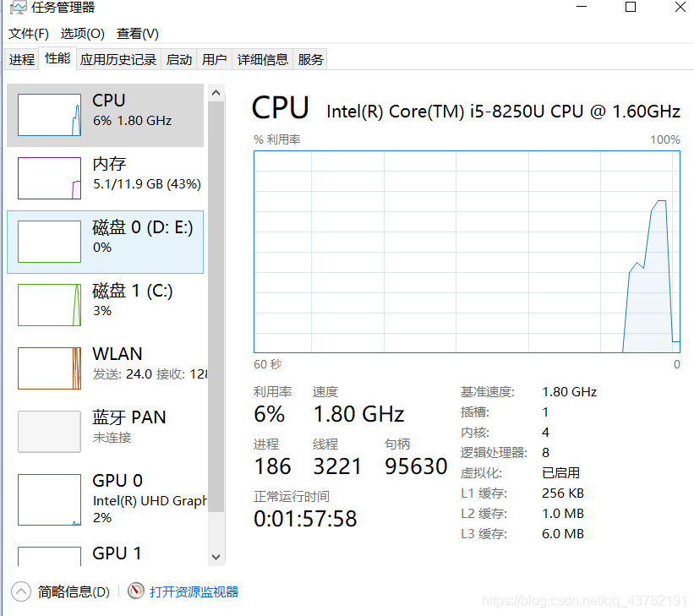This screenshot has width=694, height=616.
Task: Open 磁盘 0 (D: E:) performance view
Action: point(106,242)
